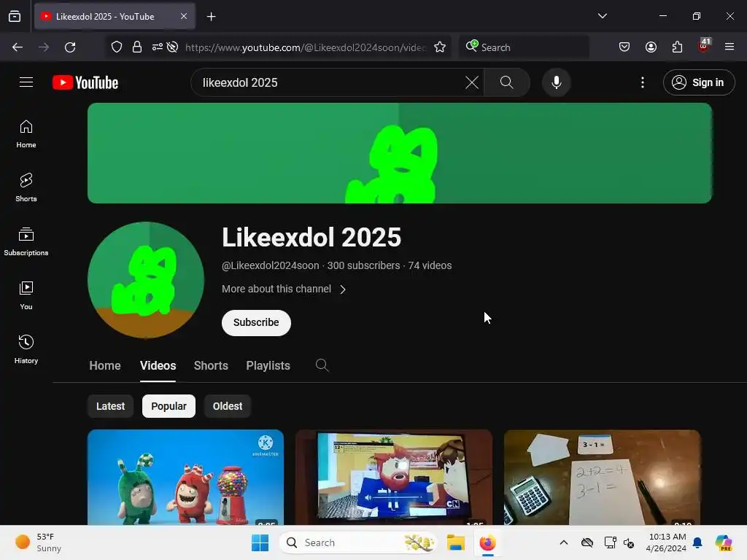Open History in sidebar
The image size is (747, 560).
(26, 349)
